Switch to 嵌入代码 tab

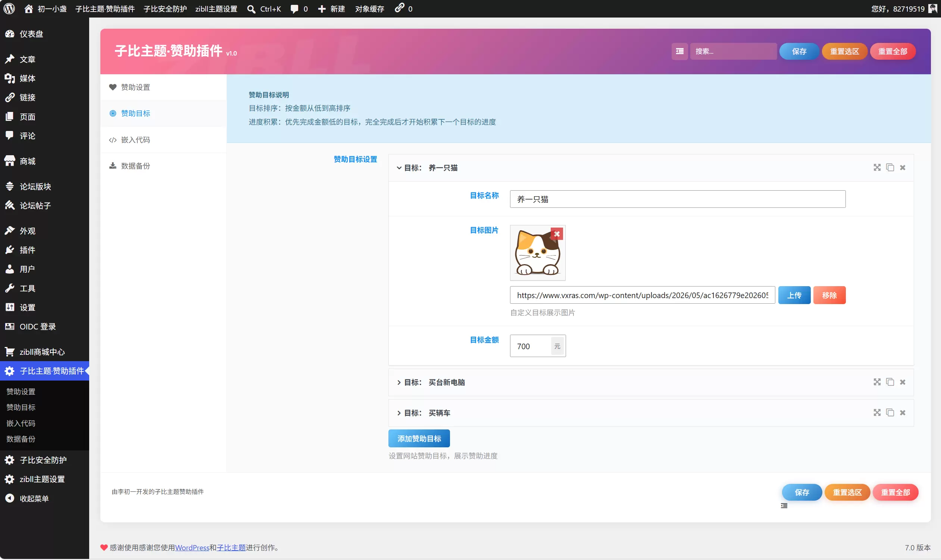pyautogui.click(x=163, y=140)
